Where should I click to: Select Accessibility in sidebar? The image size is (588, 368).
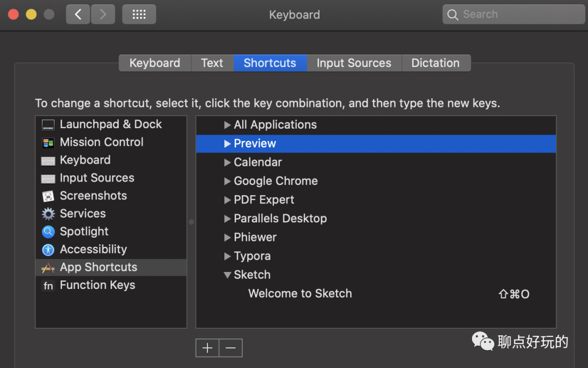pyautogui.click(x=111, y=249)
